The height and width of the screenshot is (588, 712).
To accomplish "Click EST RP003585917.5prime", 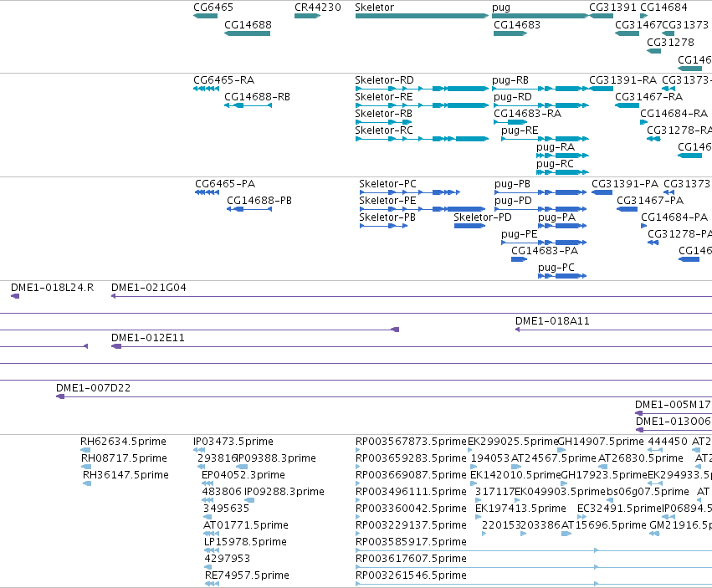I will click(534, 550).
